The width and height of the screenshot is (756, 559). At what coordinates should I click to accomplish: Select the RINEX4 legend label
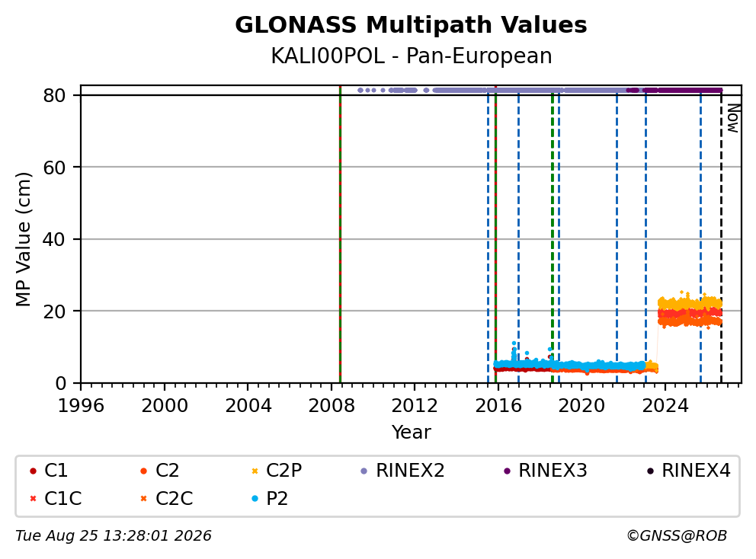[697, 471]
